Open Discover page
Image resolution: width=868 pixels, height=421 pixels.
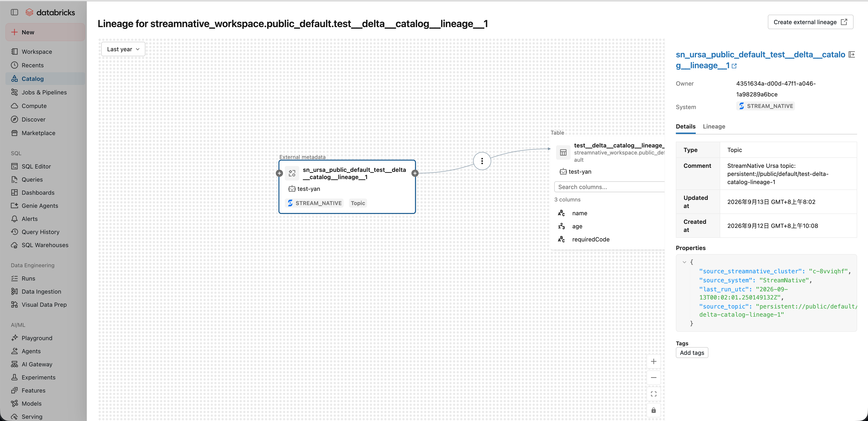coord(45,119)
